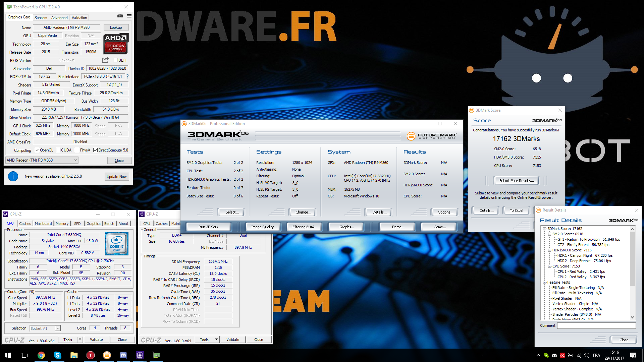
Task: Open File Explorer from the taskbar
Action: point(74,355)
